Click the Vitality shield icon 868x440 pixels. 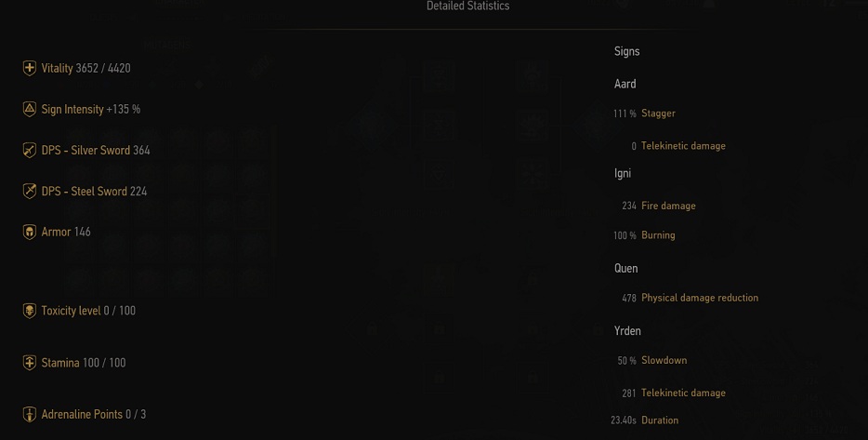tap(30, 68)
